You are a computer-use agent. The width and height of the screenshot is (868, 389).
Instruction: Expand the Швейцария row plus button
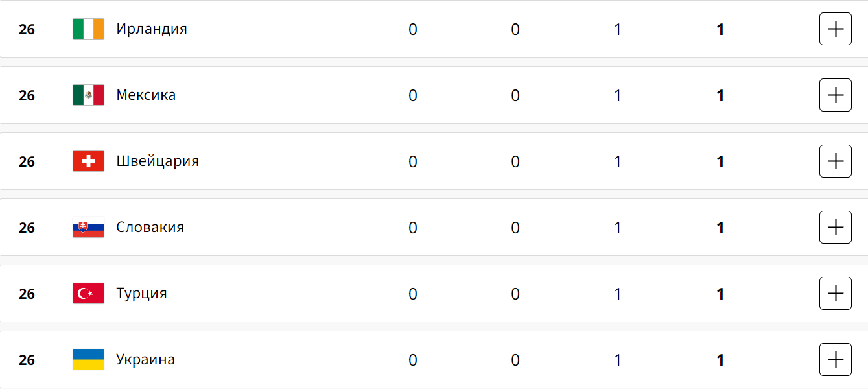(x=835, y=161)
